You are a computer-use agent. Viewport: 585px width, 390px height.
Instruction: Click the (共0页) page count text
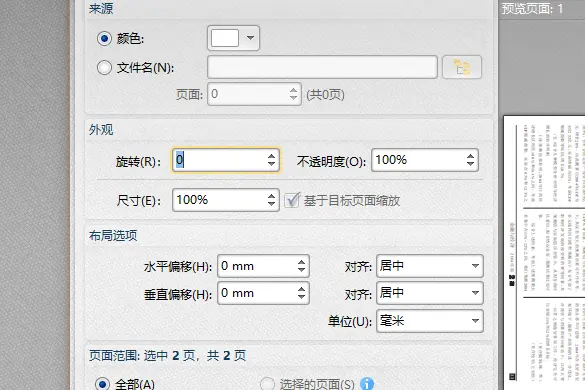pyautogui.click(x=325, y=94)
